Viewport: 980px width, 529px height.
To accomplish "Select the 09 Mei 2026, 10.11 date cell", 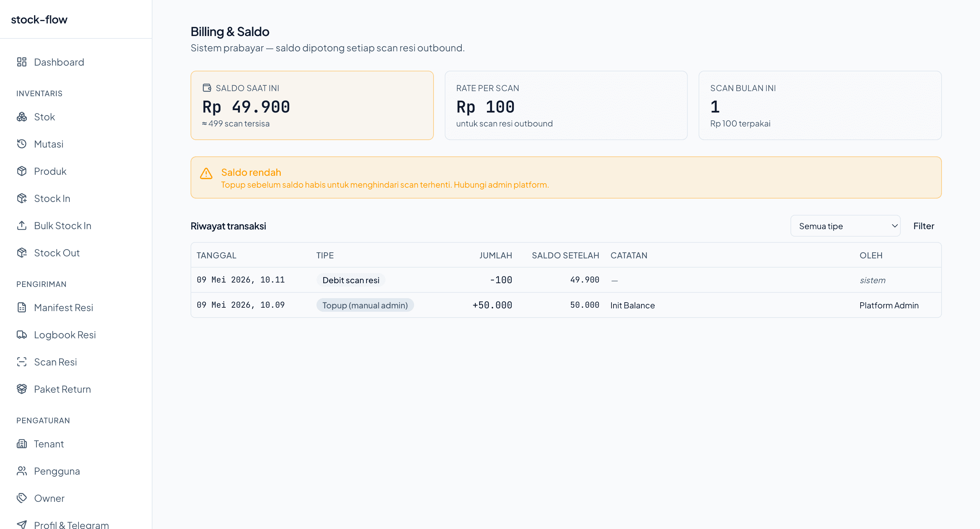I will click(241, 280).
